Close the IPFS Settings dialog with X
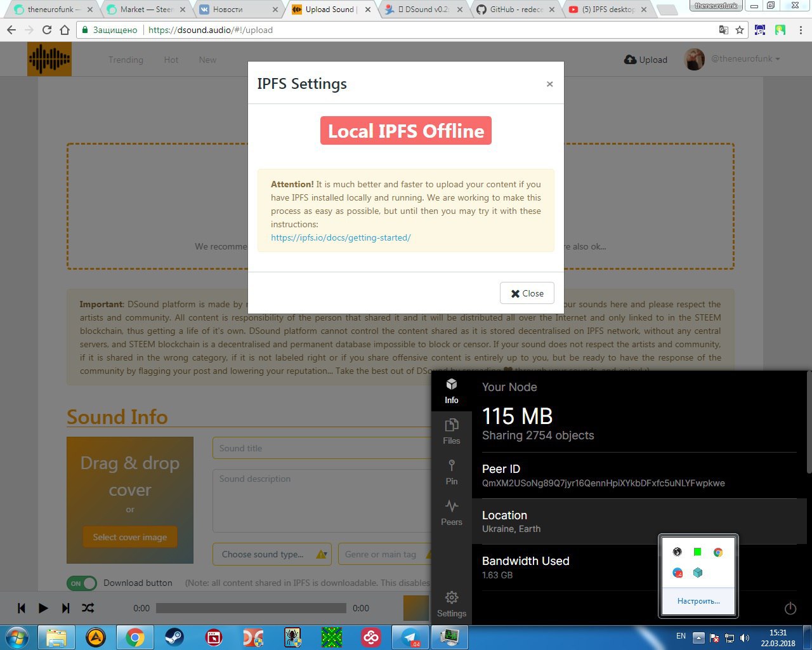812x650 pixels. pos(549,84)
